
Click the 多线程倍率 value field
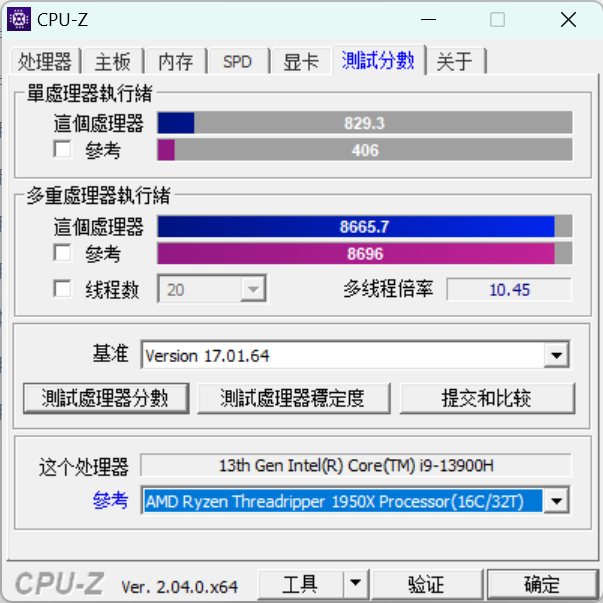tap(509, 289)
